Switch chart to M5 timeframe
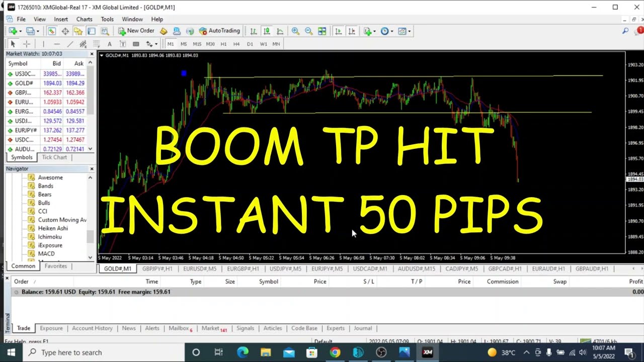The width and height of the screenshot is (644, 362). (184, 44)
